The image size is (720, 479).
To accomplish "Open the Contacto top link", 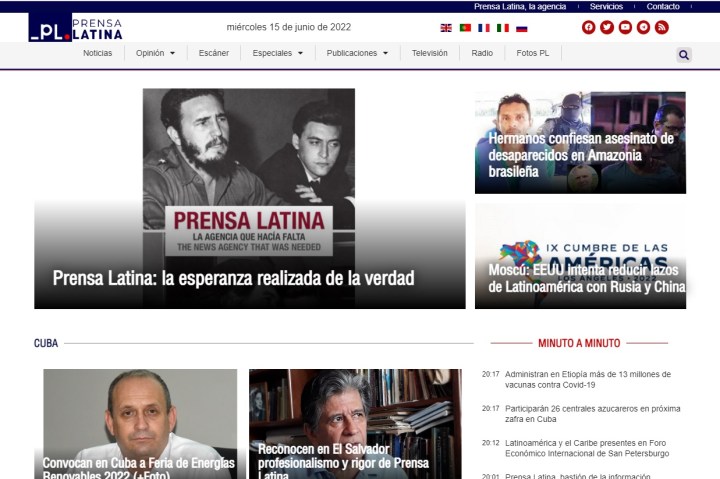I will click(663, 6).
